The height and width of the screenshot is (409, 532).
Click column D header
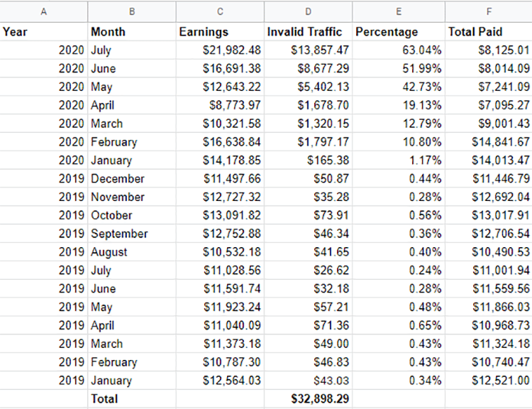tap(308, 11)
